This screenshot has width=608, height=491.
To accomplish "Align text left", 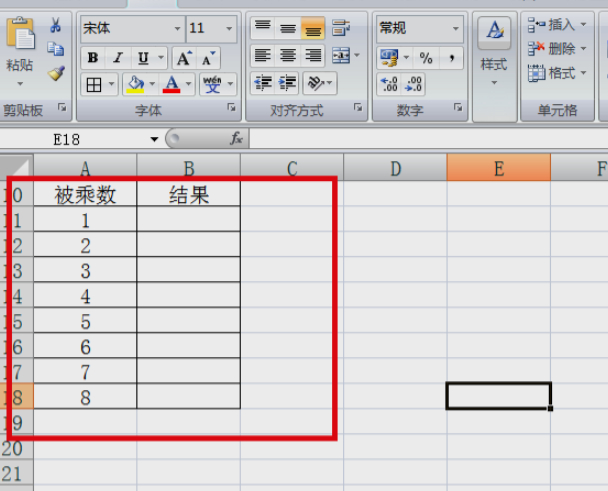I will coord(263,55).
